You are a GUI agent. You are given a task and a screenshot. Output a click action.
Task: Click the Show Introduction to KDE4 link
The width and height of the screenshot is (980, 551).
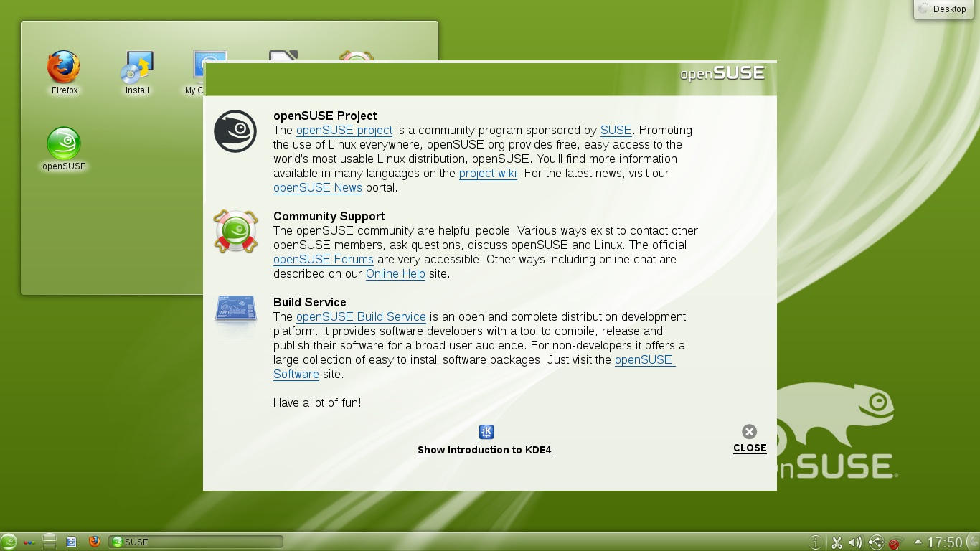point(484,450)
